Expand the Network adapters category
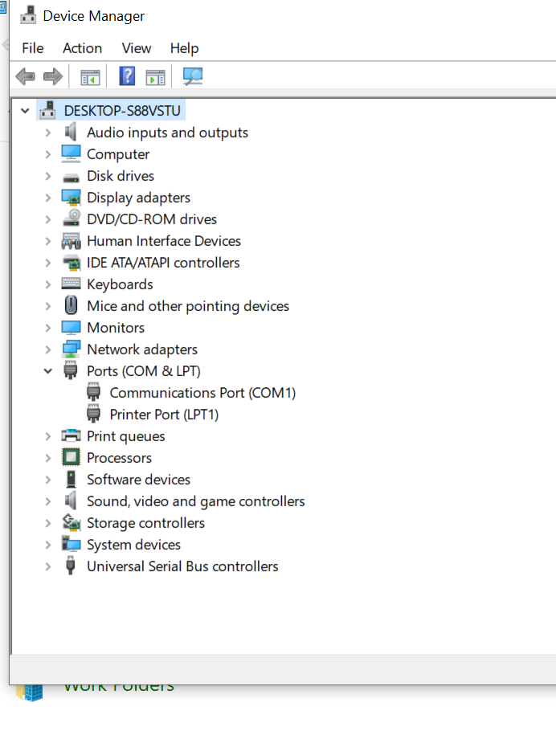The width and height of the screenshot is (556, 756). [47, 349]
